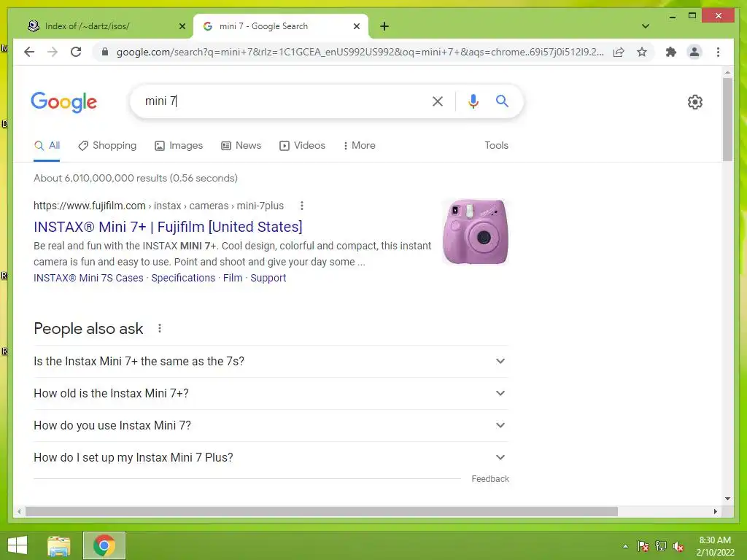The width and height of the screenshot is (747, 560).
Task: Click the muted volume tray icon
Action: (678, 546)
